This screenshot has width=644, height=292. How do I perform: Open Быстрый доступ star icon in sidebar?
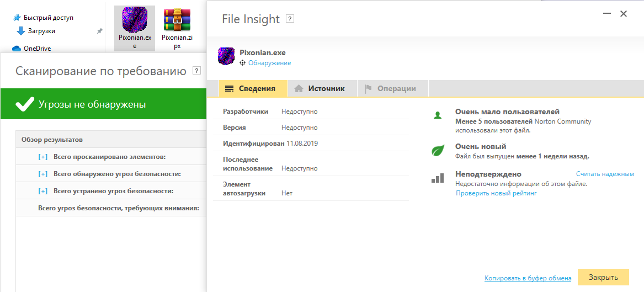point(17,18)
